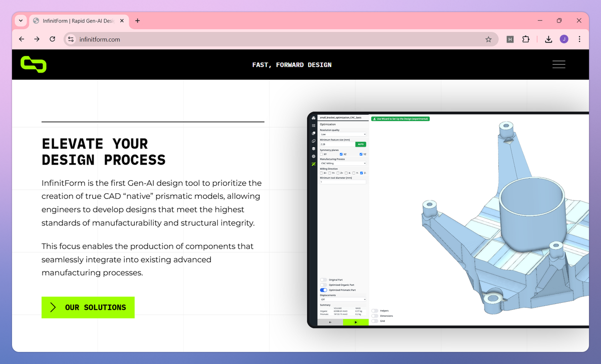Open the H browser extension
Viewport: 601px width, 364px height.
click(510, 39)
